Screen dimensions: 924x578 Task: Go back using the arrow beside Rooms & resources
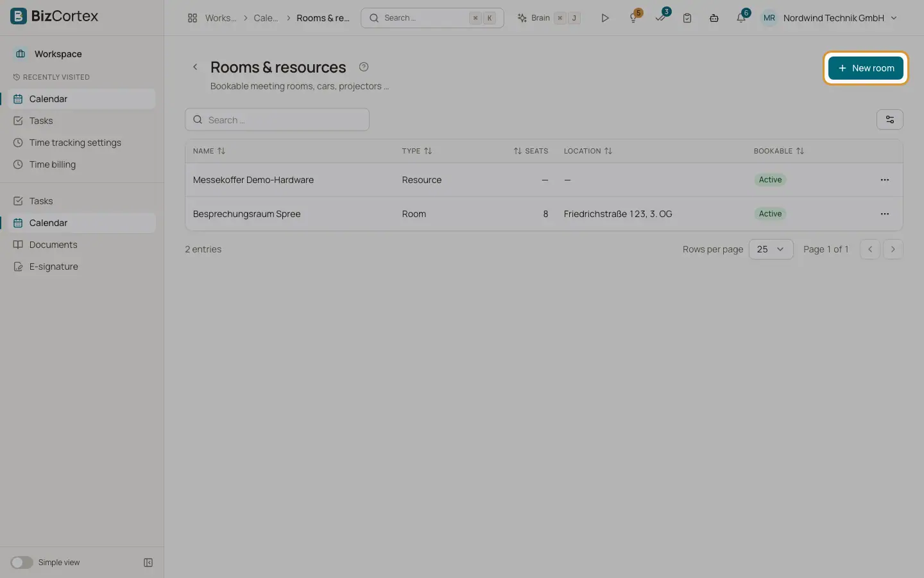pos(196,67)
